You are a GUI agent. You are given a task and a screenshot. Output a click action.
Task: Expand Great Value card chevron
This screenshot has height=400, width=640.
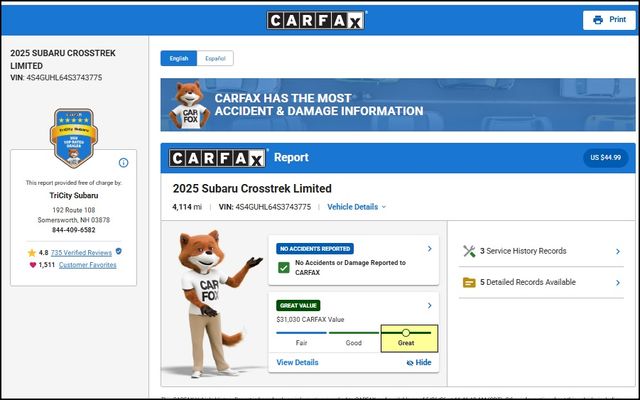pos(429,305)
